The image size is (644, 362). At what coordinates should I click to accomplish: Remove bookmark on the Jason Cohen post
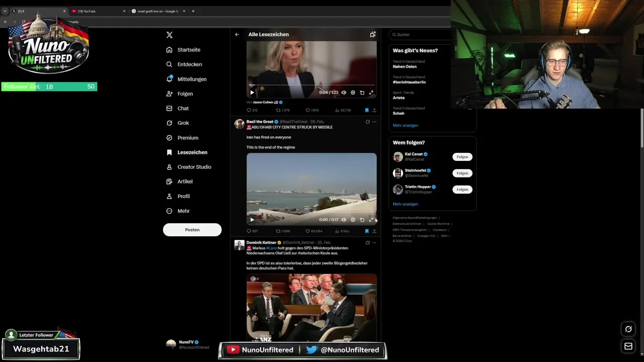pyautogui.click(x=367, y=110)
